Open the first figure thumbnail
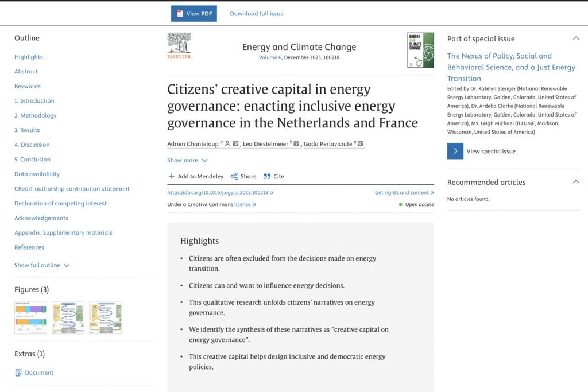 30,317
